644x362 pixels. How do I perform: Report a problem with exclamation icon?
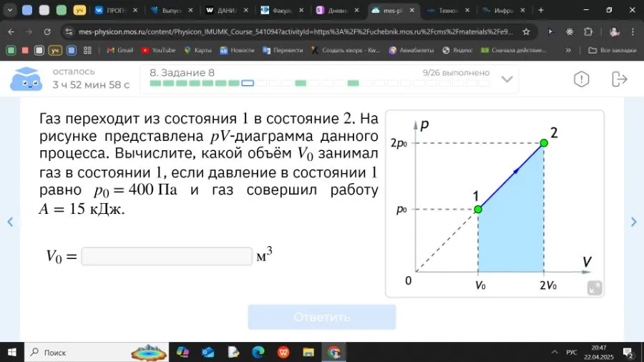click(x=581, y=79)
